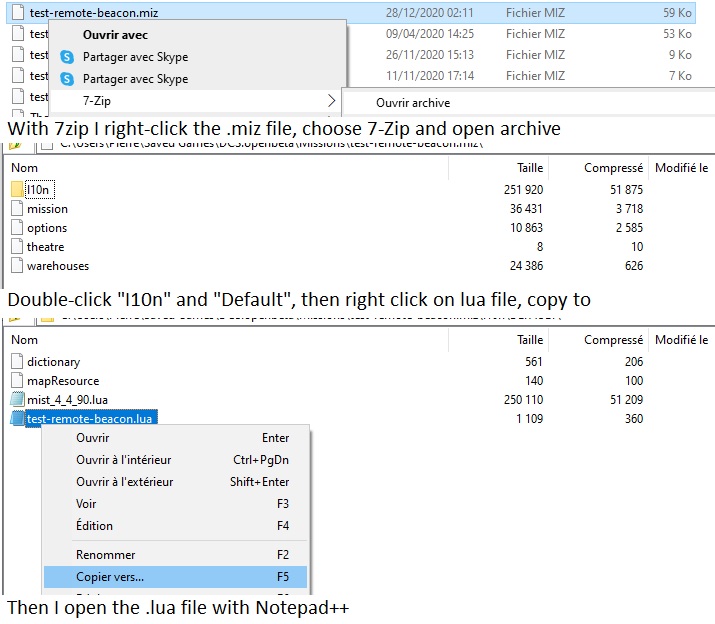Click the mapResource file icon
The height and width of the screenshot is (624, 715).
17,380
